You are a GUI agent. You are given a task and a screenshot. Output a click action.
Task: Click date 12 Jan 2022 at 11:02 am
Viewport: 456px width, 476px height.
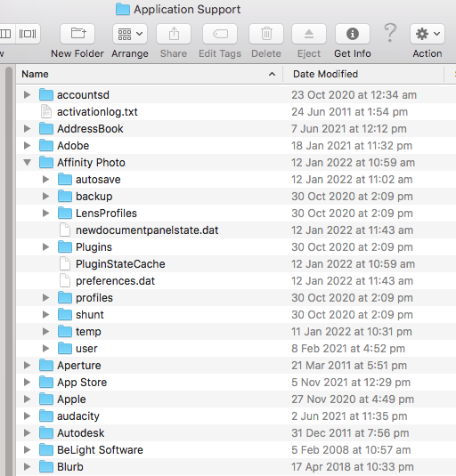pyautogui.click(x=352, y=180)
